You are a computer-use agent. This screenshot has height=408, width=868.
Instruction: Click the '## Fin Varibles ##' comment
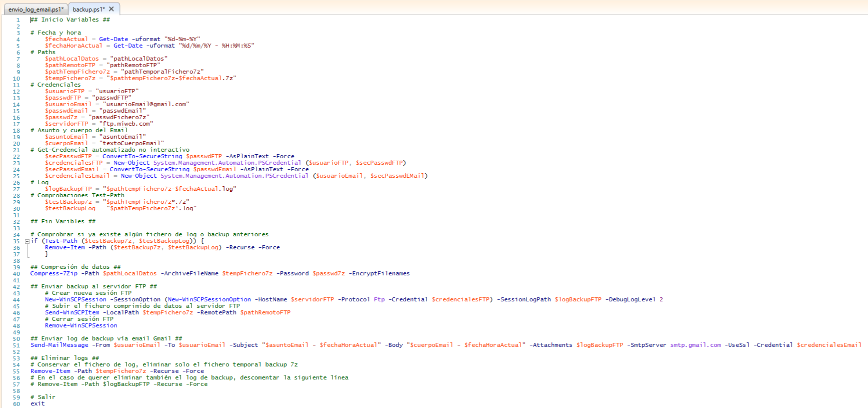tap(63, 222)
